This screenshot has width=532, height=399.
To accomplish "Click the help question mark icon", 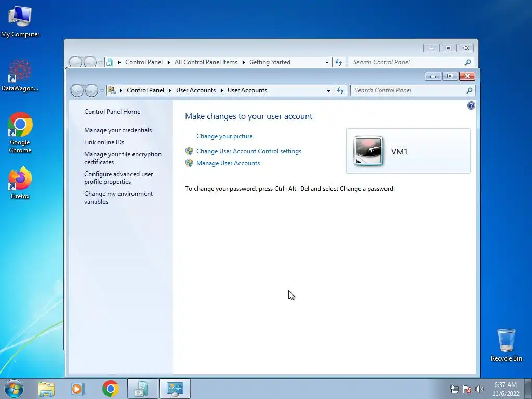I will pyautogui.click(x=471, y=105).
